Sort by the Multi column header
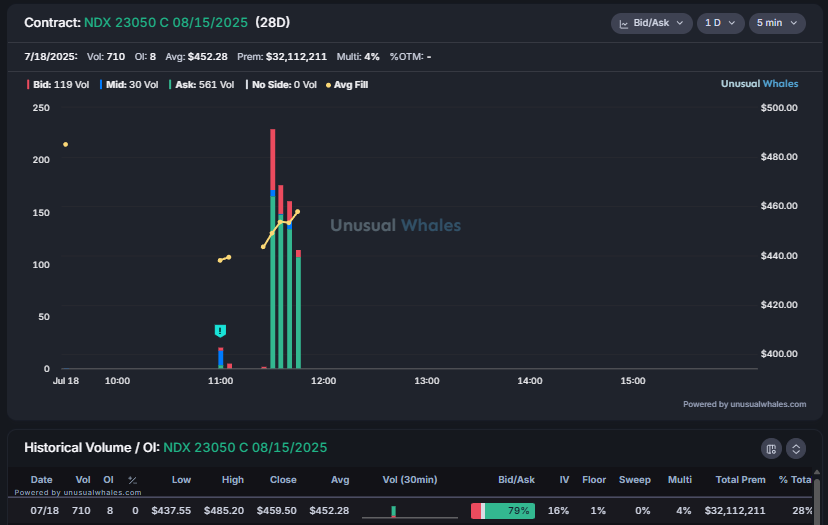 pyautogui.click(x=680, y=480)
